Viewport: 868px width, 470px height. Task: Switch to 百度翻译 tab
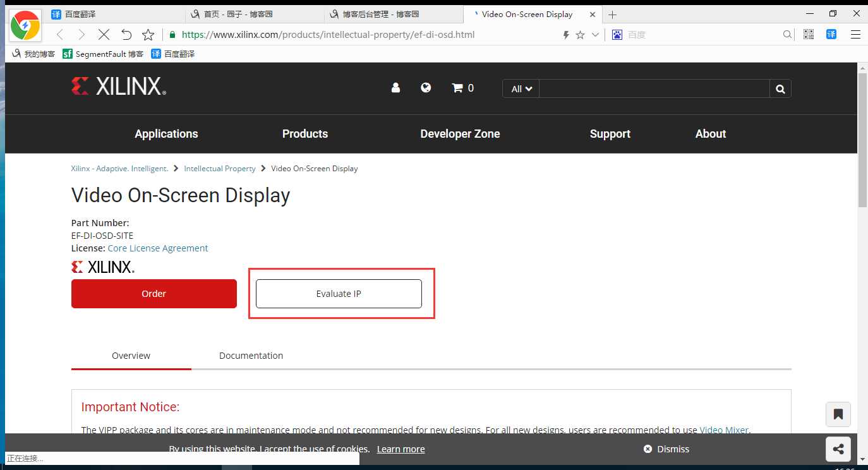pos(116,14)
